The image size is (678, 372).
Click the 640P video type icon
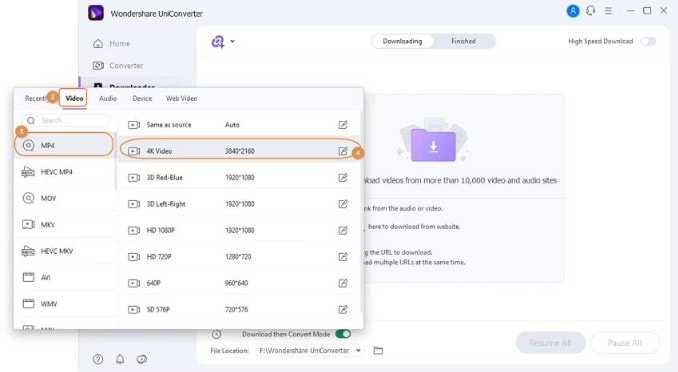coord(134,283)
